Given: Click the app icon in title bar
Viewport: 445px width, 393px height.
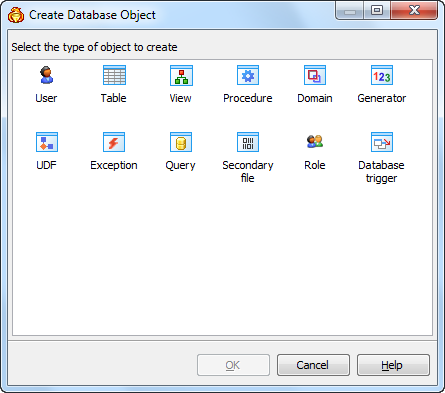Looking at the screenshot, I should [16, 15].
